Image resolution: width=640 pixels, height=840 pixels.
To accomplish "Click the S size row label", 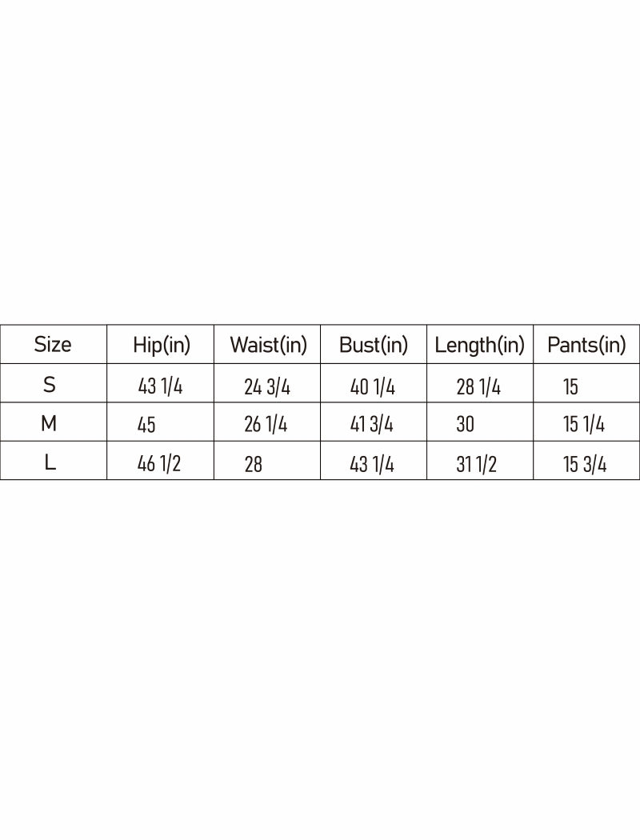I will pos(50,385).
